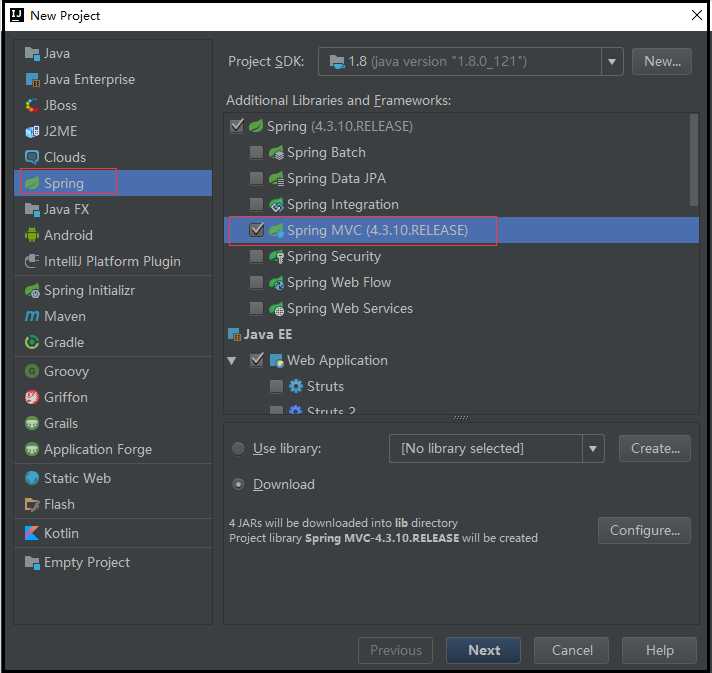
Task: Click the Grails icon
Action: point(32,423)
